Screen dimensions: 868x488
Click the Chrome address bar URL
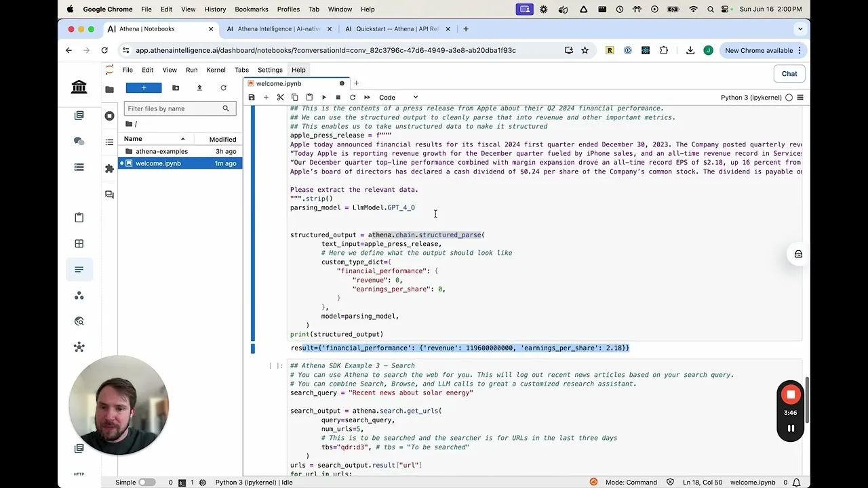tap(325, 50)
